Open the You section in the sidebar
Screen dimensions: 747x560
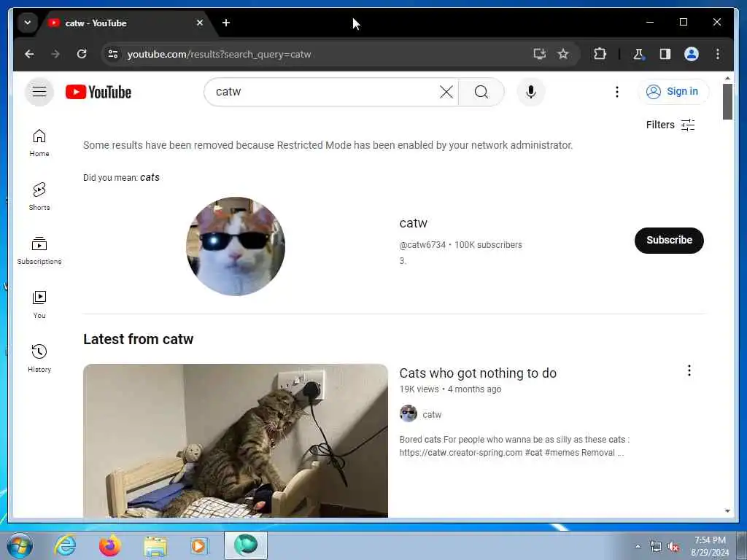pyautogui.click(x=39, y=305)
